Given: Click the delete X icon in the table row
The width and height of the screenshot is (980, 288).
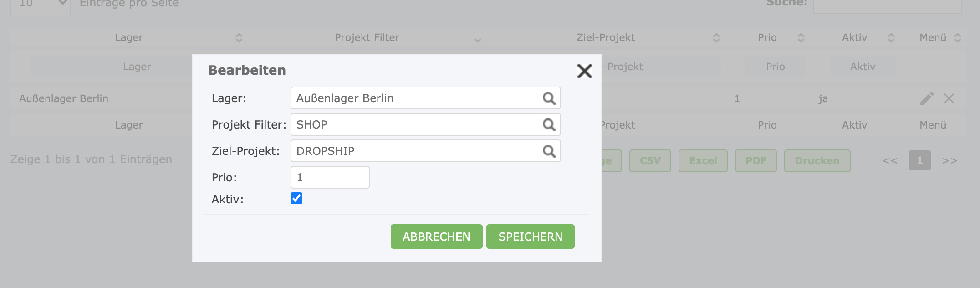Looking at the screenshot, I should click(x=949, y=98).
